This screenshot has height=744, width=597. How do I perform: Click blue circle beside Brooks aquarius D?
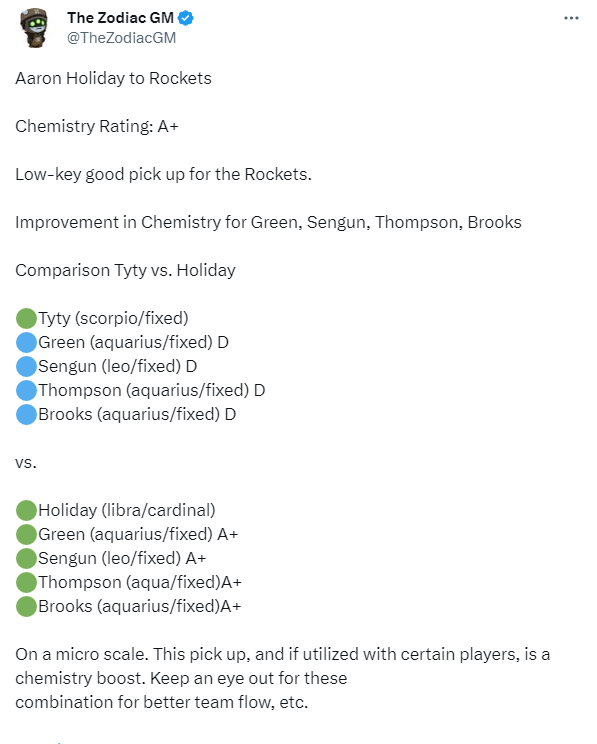26,414
